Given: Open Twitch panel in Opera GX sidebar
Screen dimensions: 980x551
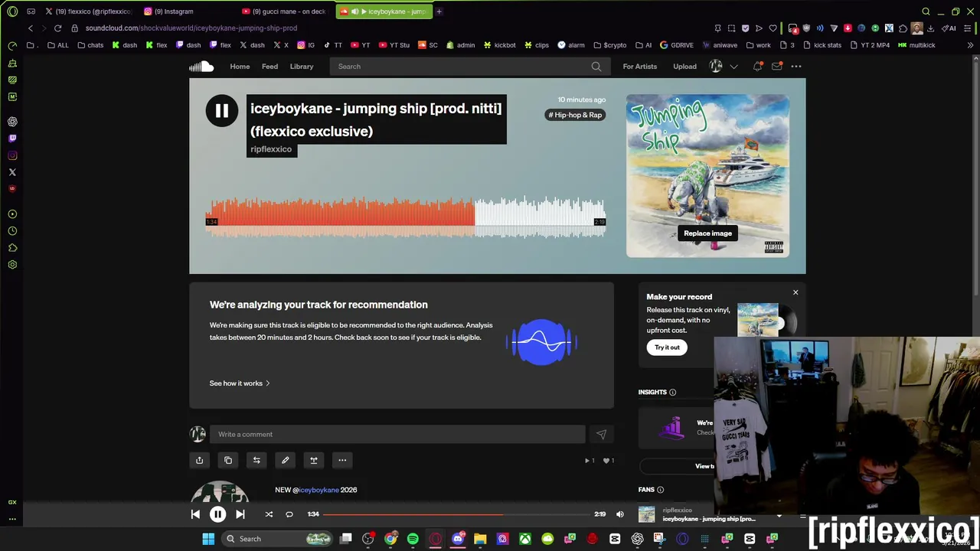Looking at the screenshot, I should (x=12, y=139).
